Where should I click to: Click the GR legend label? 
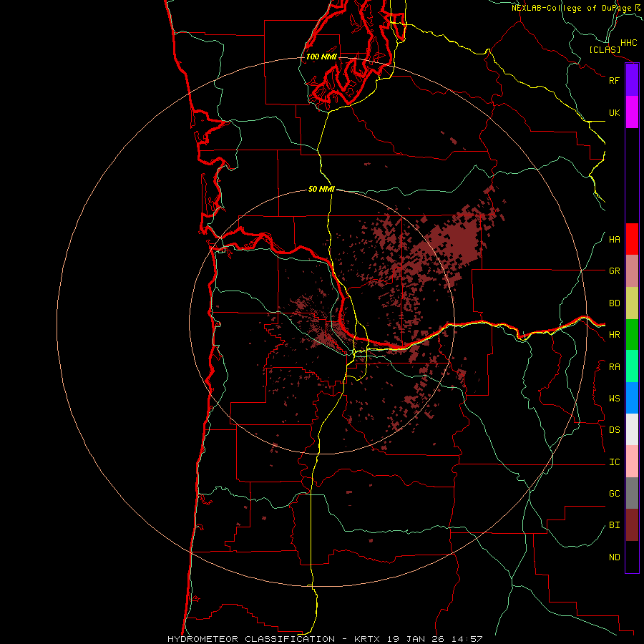click(615, 271)
